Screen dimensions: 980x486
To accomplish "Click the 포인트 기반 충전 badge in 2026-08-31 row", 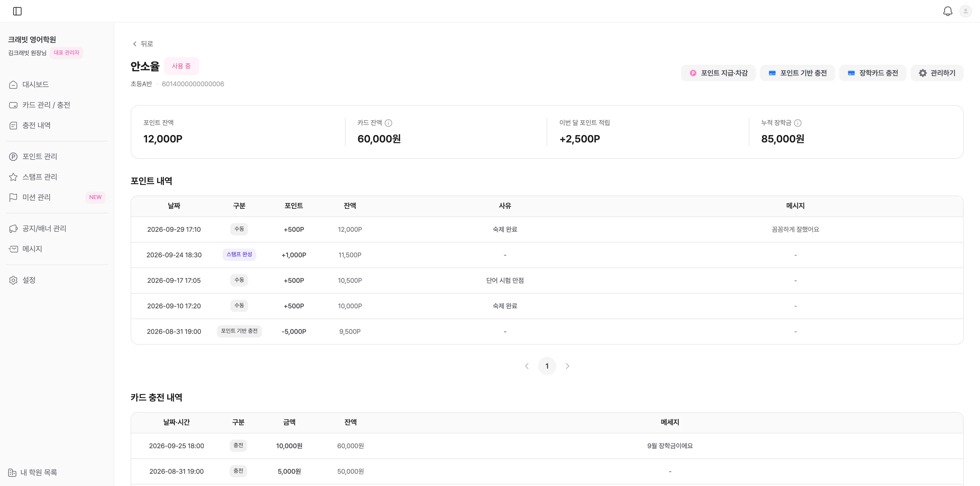I will tap(239, 331).
